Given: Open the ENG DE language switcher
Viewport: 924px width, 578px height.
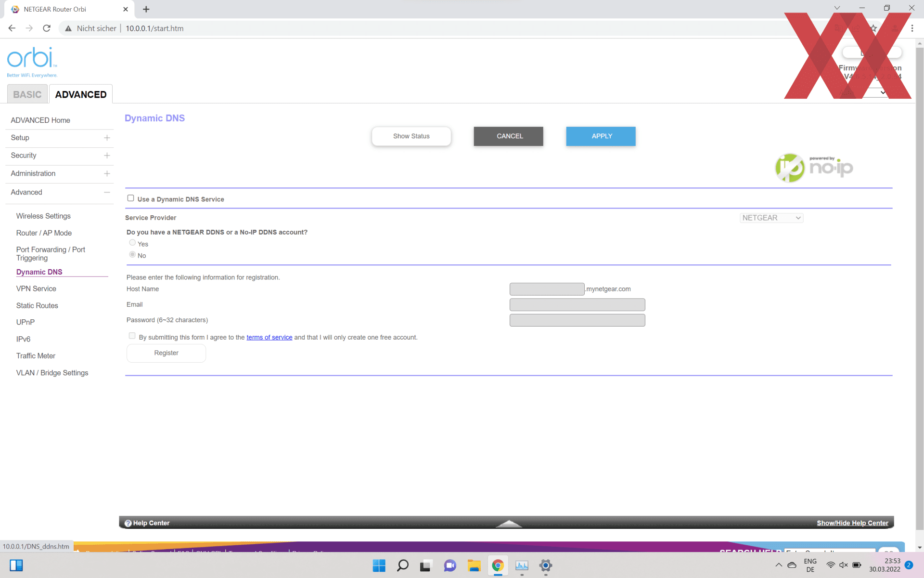Looking at the screenshot, I should [810, 565].
